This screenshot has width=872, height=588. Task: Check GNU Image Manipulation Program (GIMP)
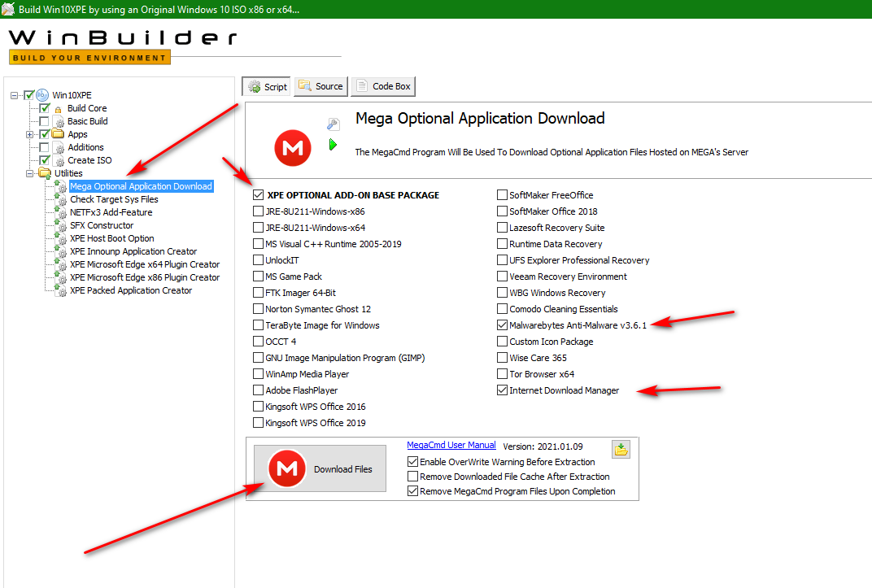point(258,358)
